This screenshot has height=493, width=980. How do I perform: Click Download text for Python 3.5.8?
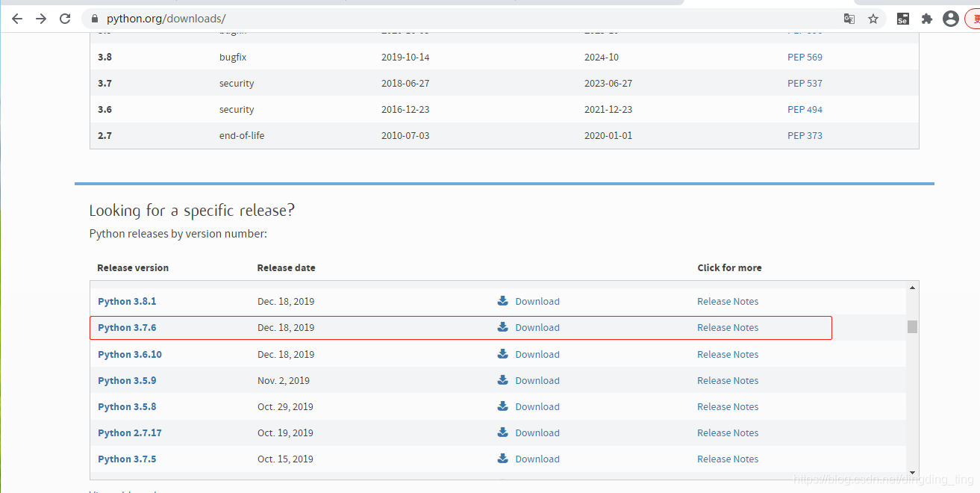click(x=537, y=407)
